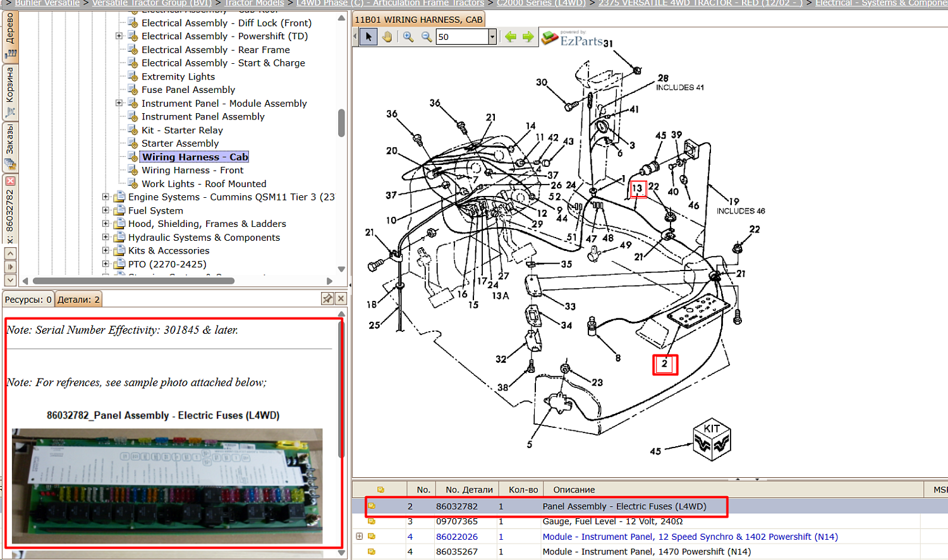
Task: Open Wiring Harness - Front tree item
Action: click(x=192, y=170)
